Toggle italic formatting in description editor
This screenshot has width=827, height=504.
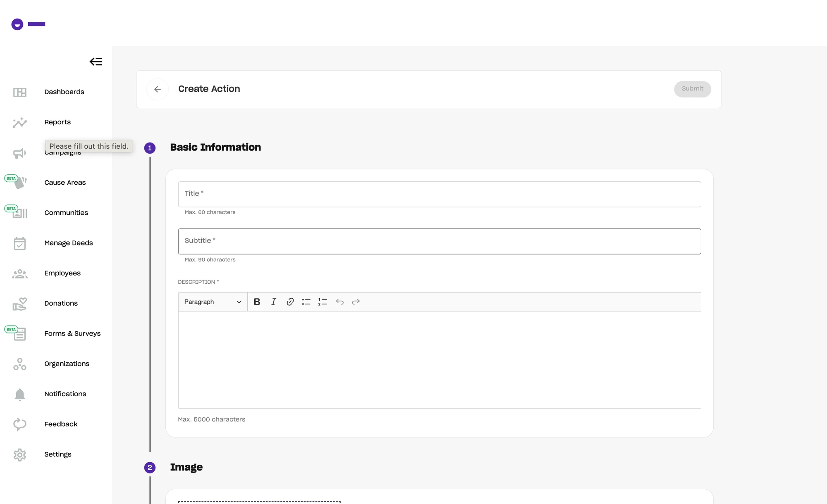273,302
